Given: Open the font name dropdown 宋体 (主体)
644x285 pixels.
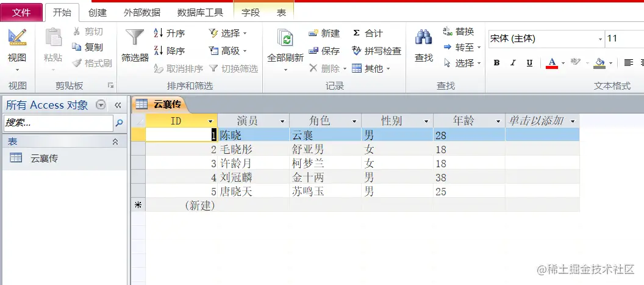Looking at the screenshot, I should (601, 39).
